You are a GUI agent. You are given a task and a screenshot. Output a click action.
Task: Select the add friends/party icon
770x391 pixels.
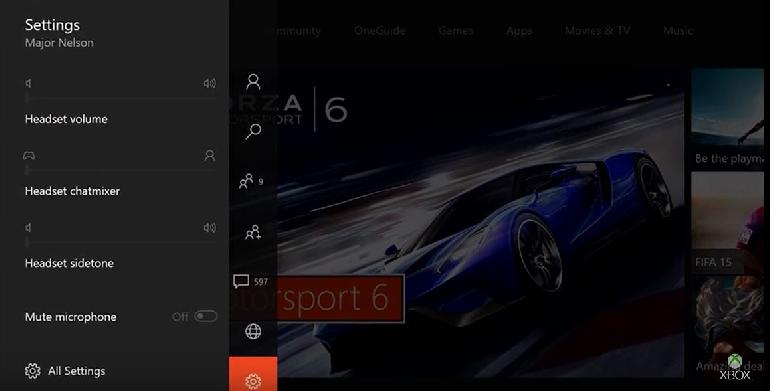coord(253,232)
